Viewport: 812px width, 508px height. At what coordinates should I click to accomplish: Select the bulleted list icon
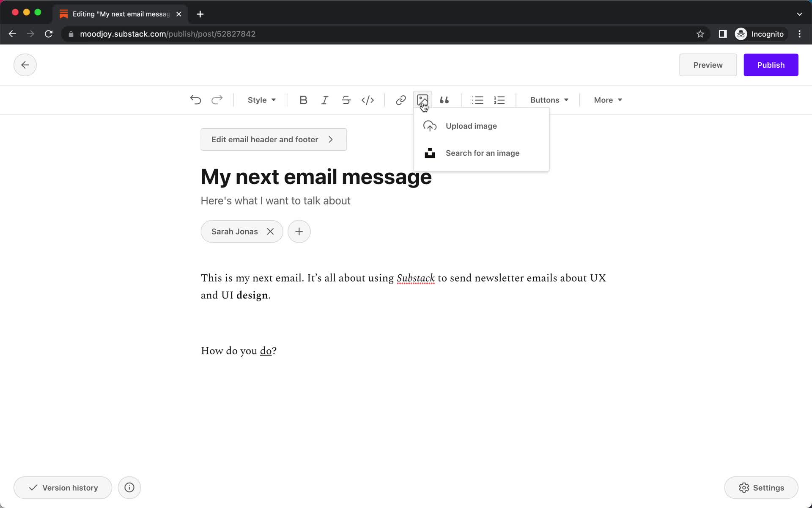click(x=477, y=99)
